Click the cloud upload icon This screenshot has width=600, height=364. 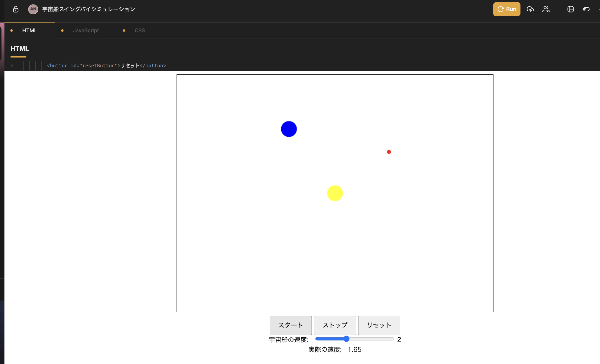pyautogui.click(x=530, y=9)
